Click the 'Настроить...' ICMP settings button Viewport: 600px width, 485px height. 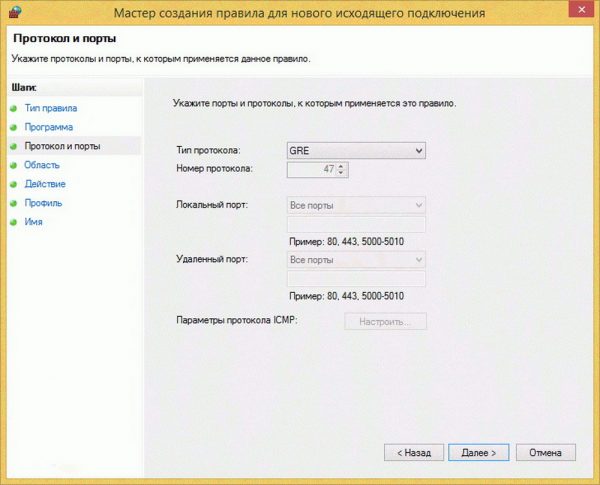tap(385, 322)
